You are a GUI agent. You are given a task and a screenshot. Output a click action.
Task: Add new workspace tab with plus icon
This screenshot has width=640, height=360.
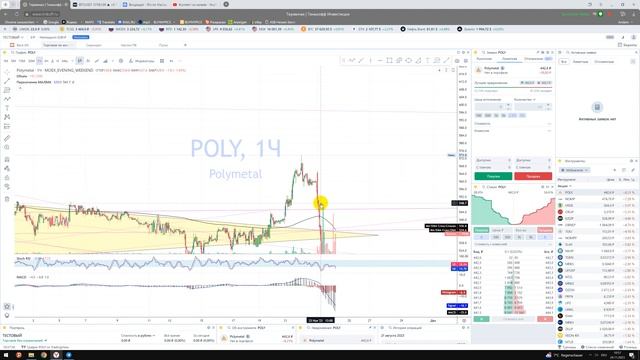[185, 45]
